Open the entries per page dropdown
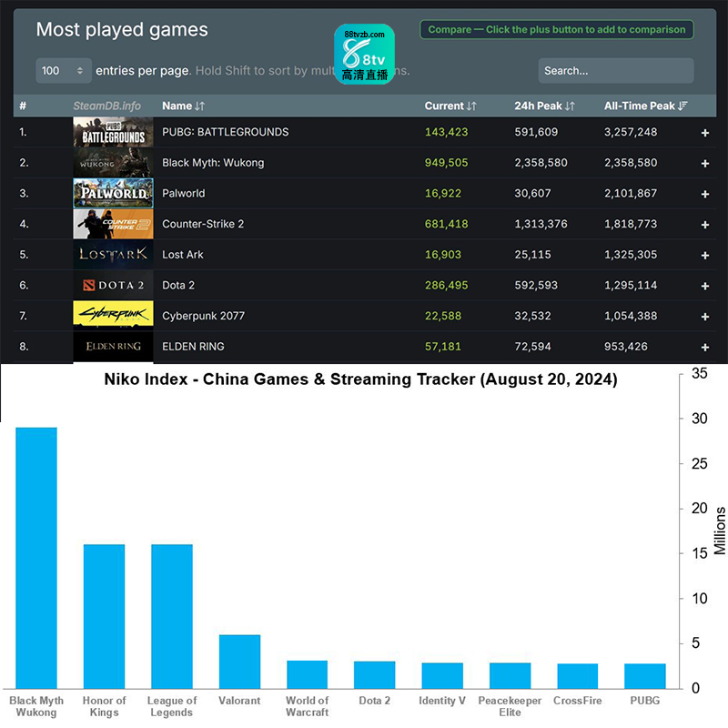 click(x=63, y=71)
